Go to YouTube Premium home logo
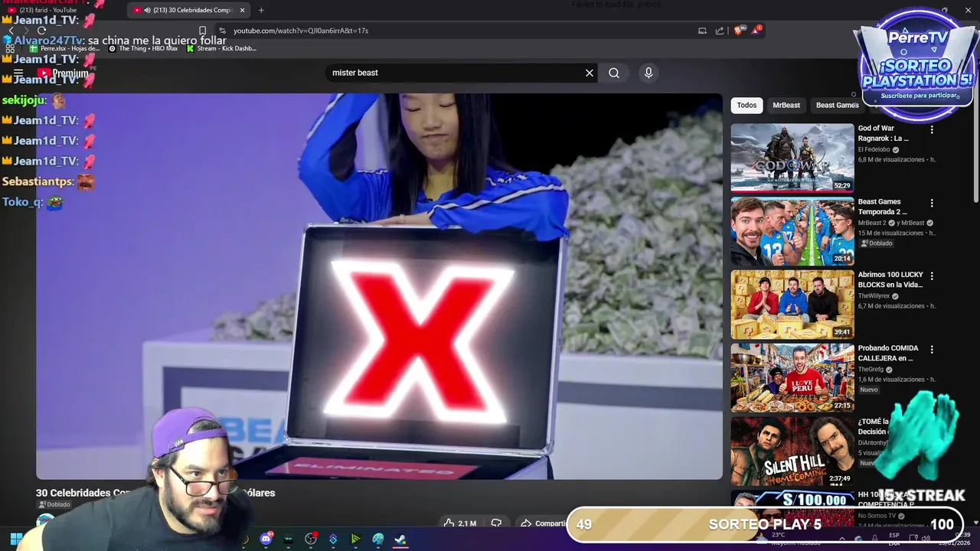980x551 pixels. click(x=64, y=73)
